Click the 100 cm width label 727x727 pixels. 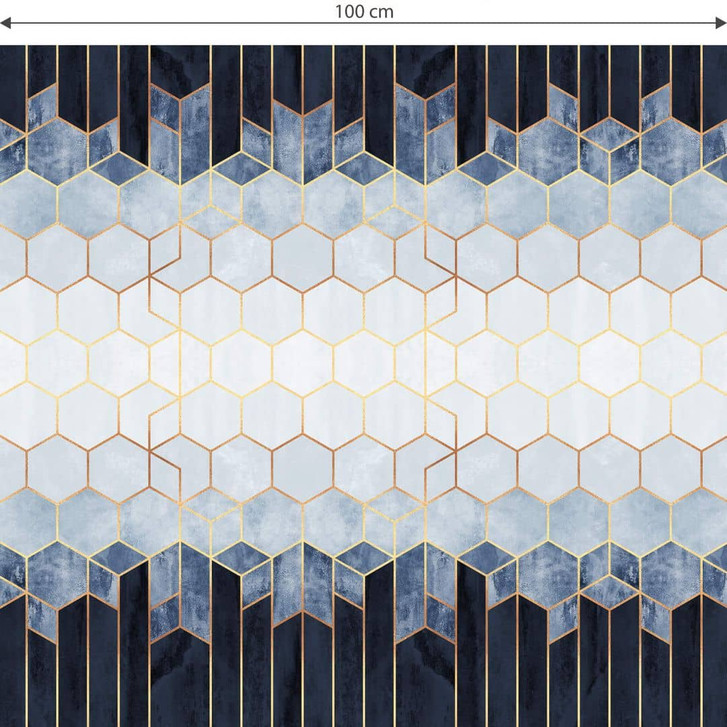[364, 12]
